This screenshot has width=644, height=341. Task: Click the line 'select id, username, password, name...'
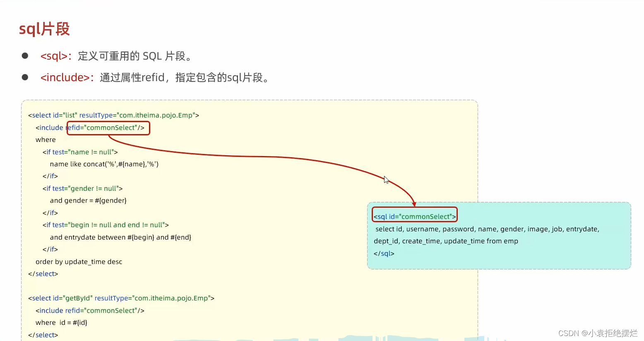pyautogui.click(x=487, y=229)
